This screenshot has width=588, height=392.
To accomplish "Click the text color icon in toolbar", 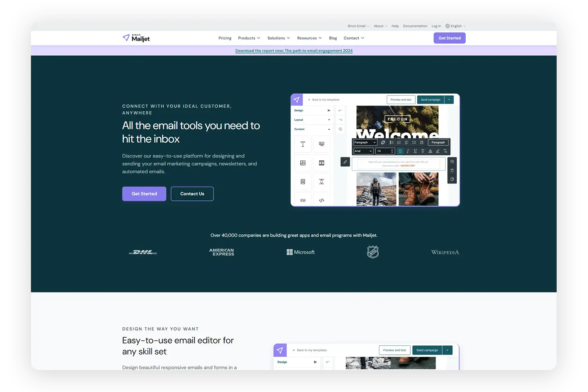I will click(430, 151).
